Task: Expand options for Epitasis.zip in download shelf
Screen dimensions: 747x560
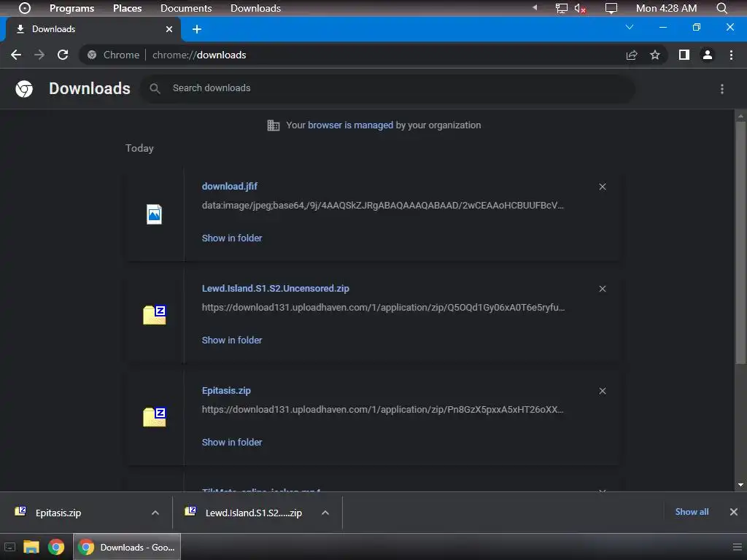Action: click(x=155, y=513)
